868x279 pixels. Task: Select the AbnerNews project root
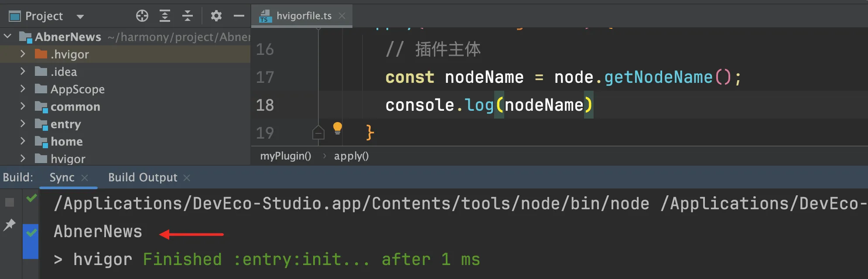(125, 37)
